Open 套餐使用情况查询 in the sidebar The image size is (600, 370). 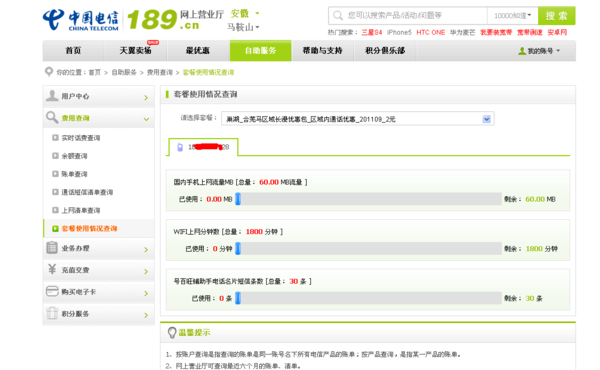pos(89,228)
